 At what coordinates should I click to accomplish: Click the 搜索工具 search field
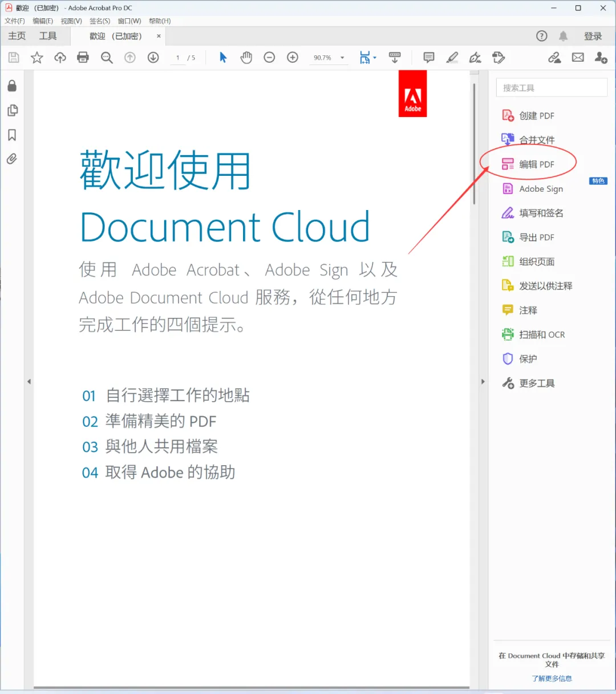552,88
